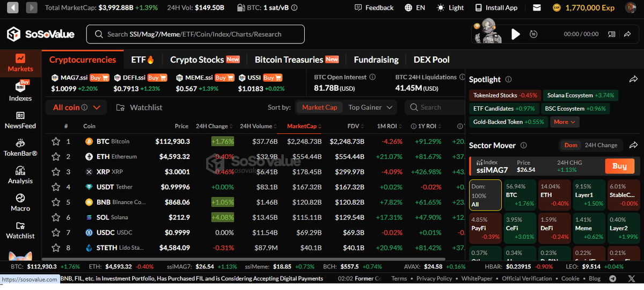This screenshot has height=290, width=644.
Task: Sort table by 24H Change
Action: coord(214,126)
